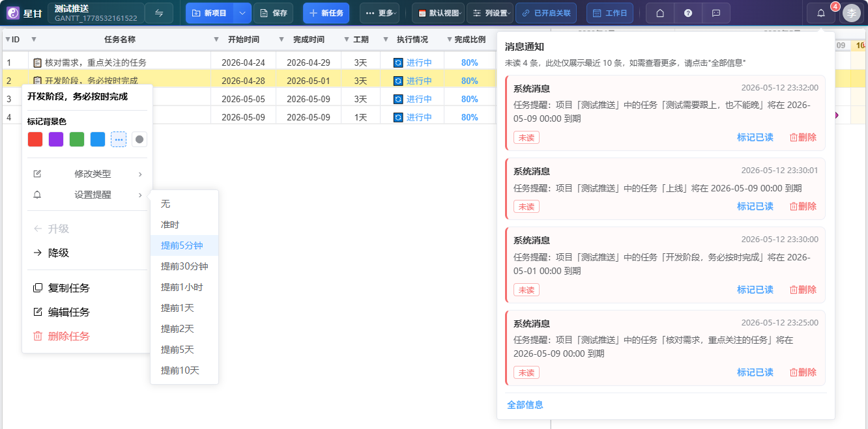Open the 全部信息 link
The width and height of the screenshot is (868, 429).
click(x=525, y=405)
